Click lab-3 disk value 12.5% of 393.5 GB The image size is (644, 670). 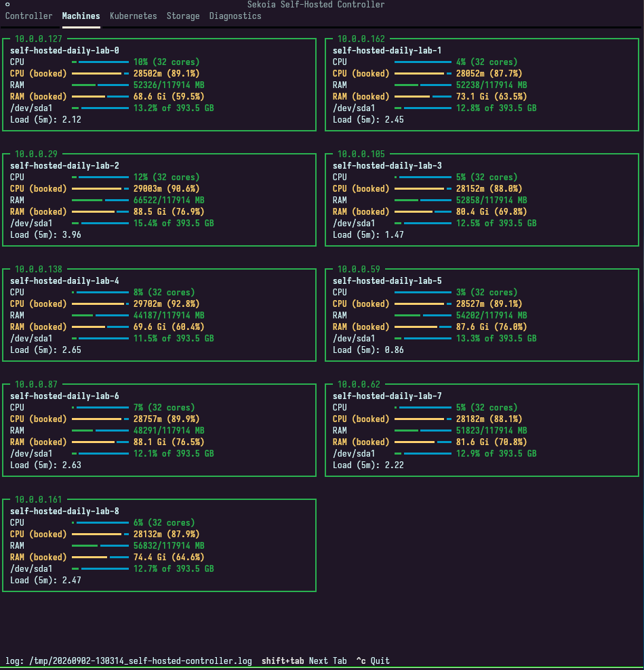(496, 223)
